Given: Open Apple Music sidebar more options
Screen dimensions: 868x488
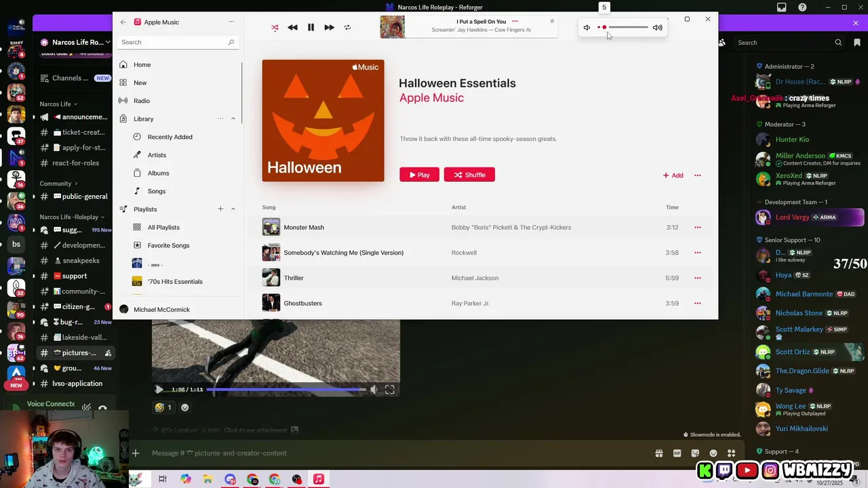Looking at the screenshot, I should (x=231, y=22).
